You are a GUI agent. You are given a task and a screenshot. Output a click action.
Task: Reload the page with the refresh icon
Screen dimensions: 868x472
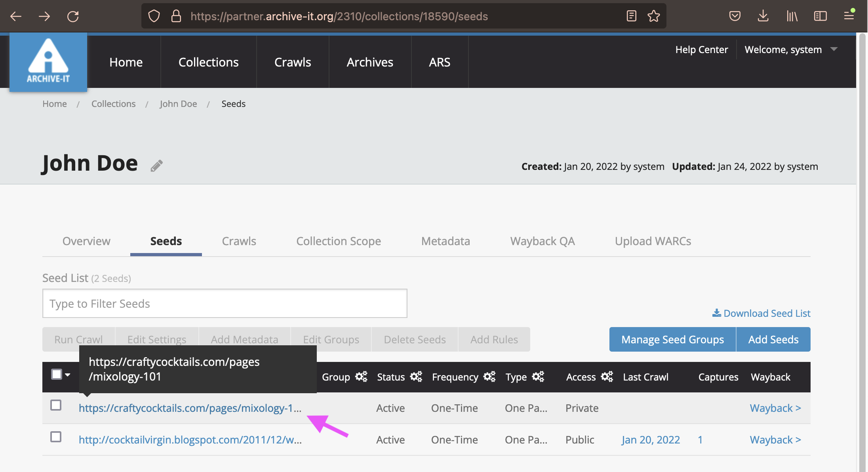coord(73,16)
